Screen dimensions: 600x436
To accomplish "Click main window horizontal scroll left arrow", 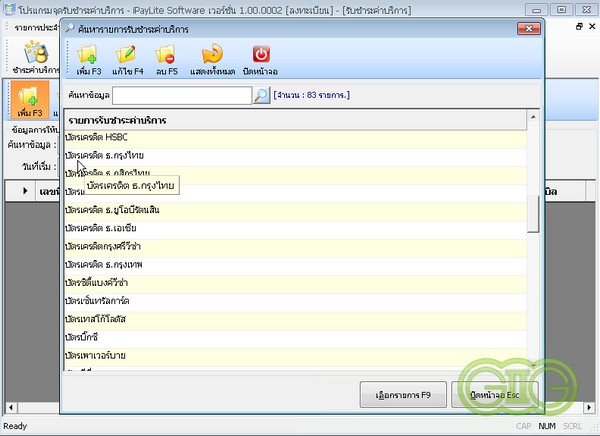I will coord(10,407).
